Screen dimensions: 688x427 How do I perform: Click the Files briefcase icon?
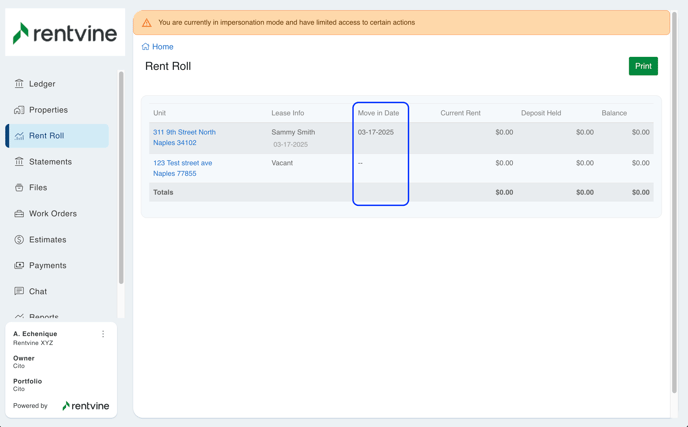coord(19,188)
